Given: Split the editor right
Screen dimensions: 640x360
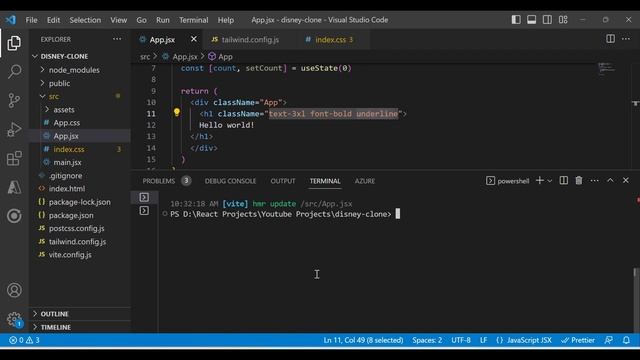Looking at the screenshot, I should [x=610, y=39].
